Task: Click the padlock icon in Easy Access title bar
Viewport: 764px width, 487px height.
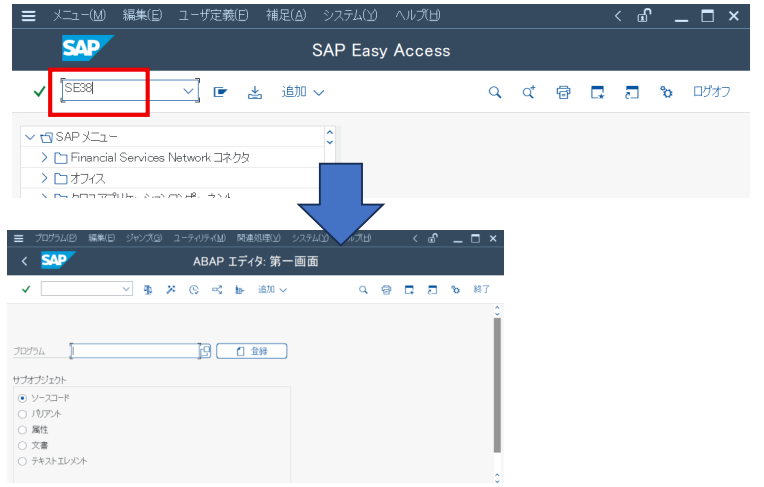Action: pos(644,16)
